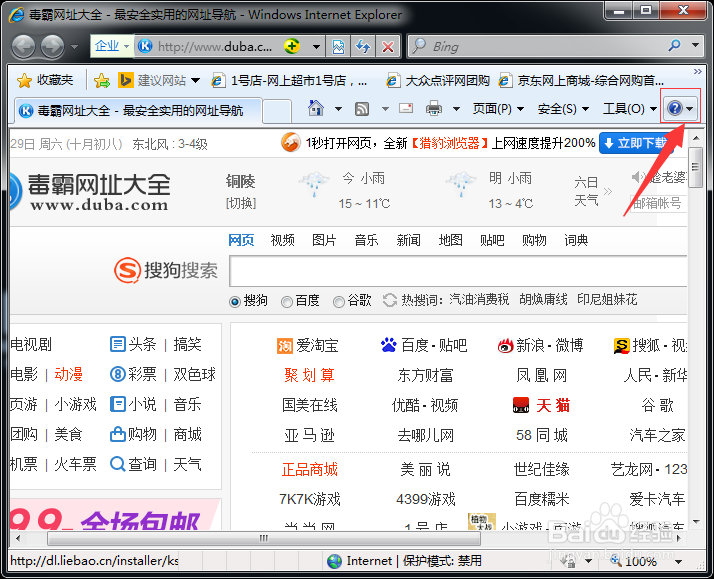Click the 头条 list icon
This screenshot has width=714, height=579.
[x=117, y=344]
